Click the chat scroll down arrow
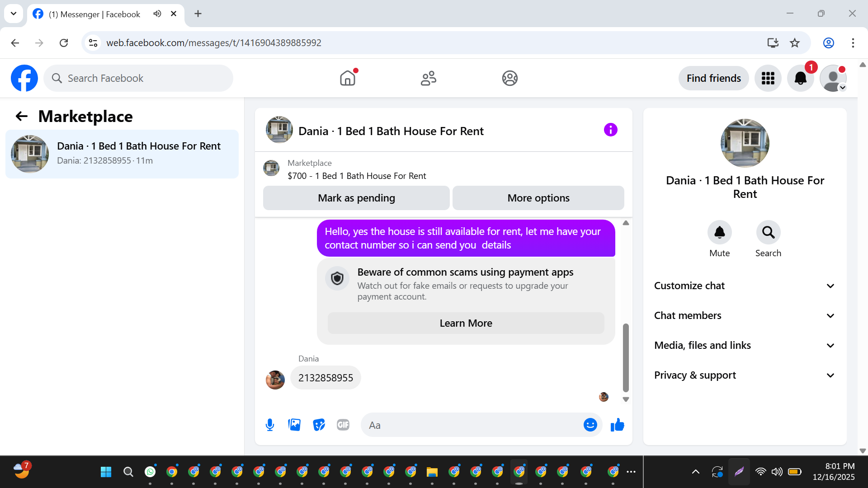The width and height of the screenshot is (868, 488). pyautogui.click(x=626, y=399)
